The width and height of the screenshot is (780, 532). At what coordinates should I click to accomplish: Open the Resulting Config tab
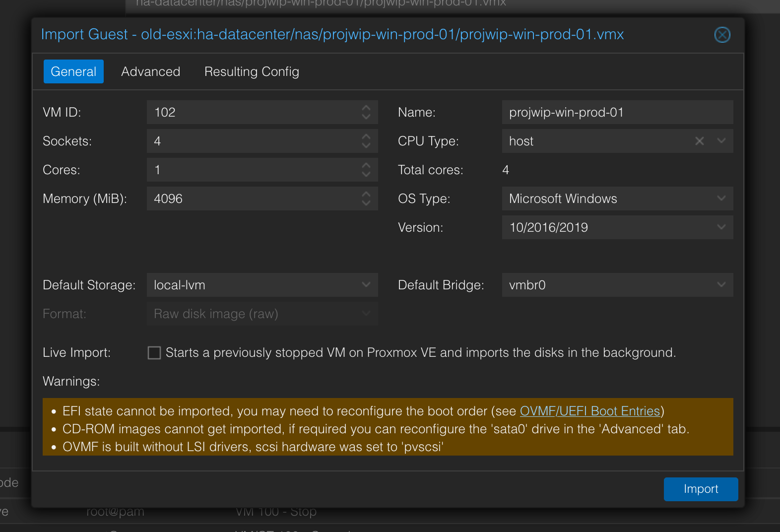pos(252,71)
